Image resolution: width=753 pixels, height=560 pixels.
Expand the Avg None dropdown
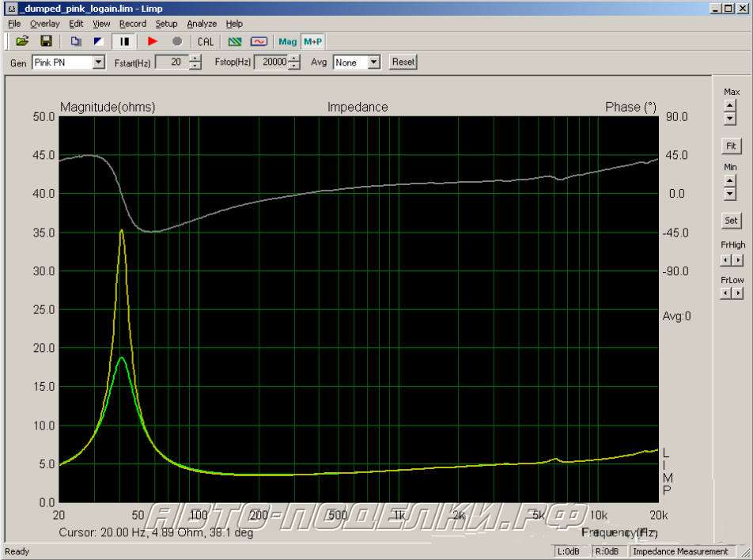pyautogui.click(x=374, y=62)
